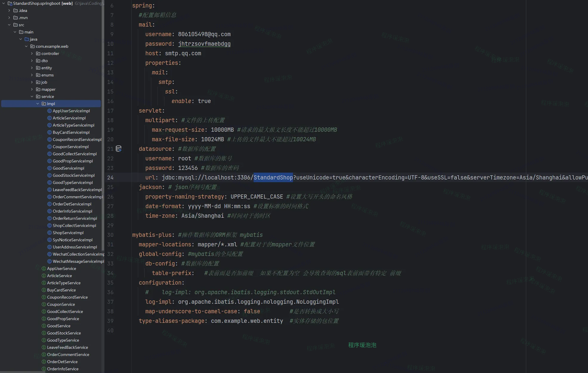The height and width of the screenshot is (373, 588).
Task: Expand the .mvn folder
Action: [x=9, y=18]
